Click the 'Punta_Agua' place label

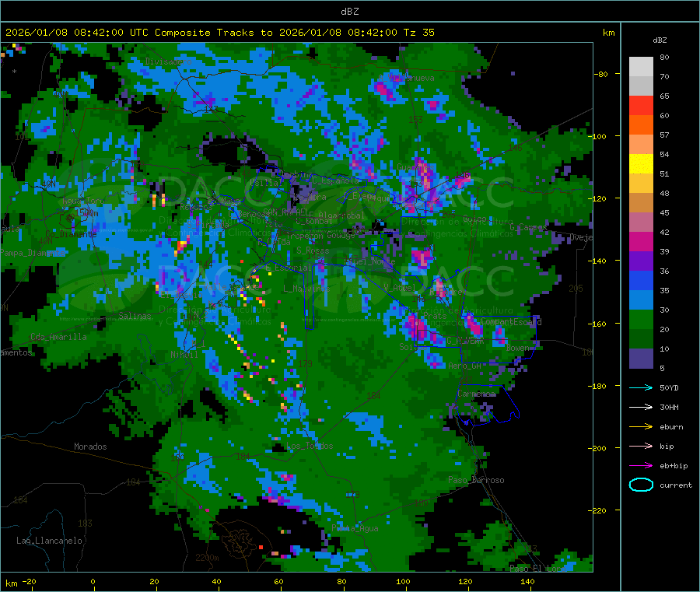tap(355, 528)
